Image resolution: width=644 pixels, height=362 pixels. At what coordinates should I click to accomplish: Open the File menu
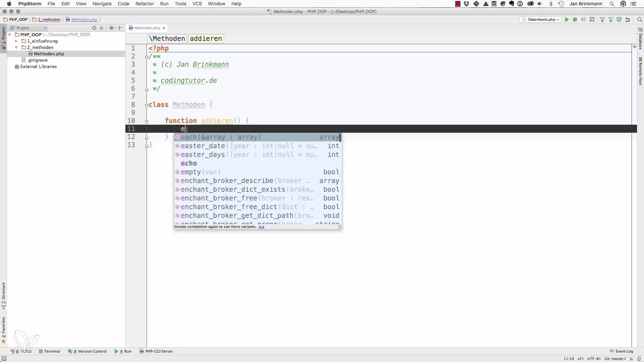click(51, 4)
